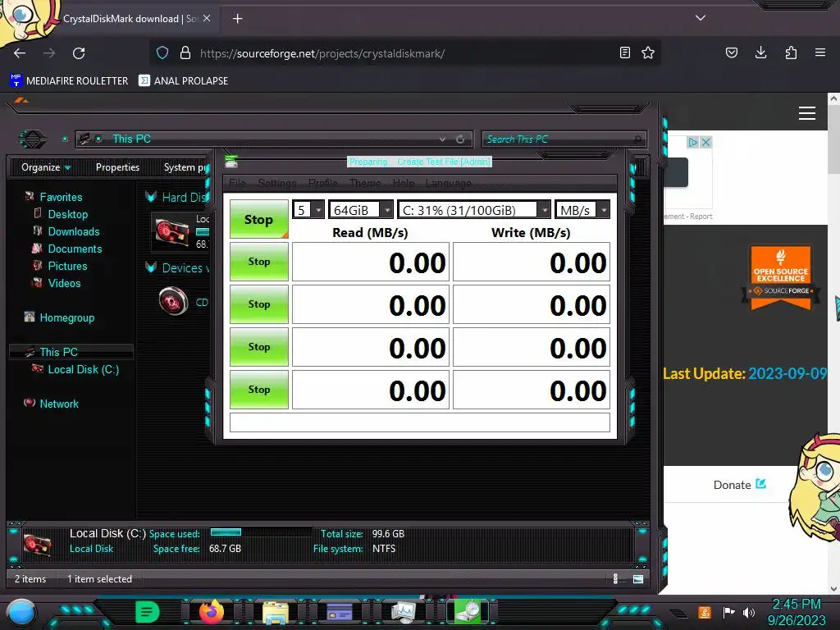
Task: Open the Settings menu in CrystalDiskMark
Action: [x=277, y=183]
